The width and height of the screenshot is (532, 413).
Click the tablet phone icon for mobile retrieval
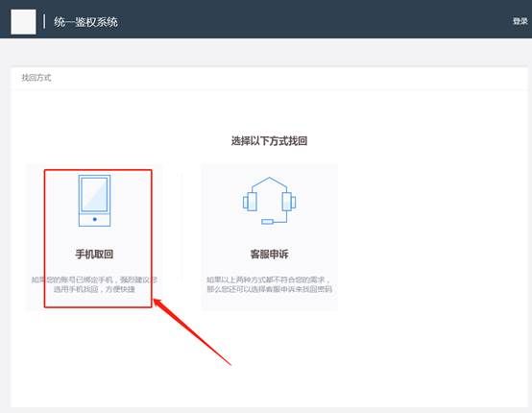(95, 200)
